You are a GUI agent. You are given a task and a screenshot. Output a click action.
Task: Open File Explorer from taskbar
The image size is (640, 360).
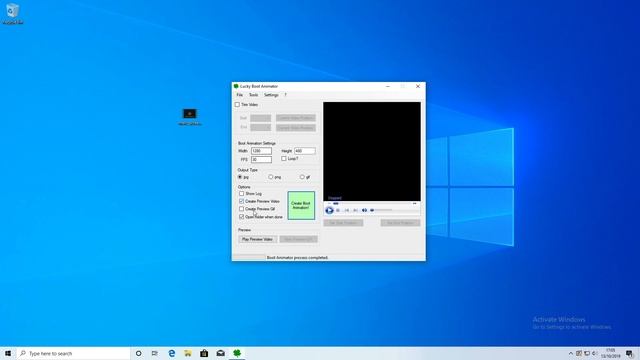click(x=188, y=353)
